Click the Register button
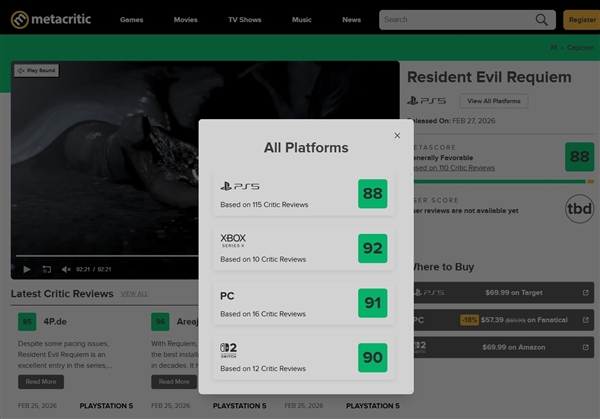Viewport: 600px width, 419px height. [x=581, y=19]
